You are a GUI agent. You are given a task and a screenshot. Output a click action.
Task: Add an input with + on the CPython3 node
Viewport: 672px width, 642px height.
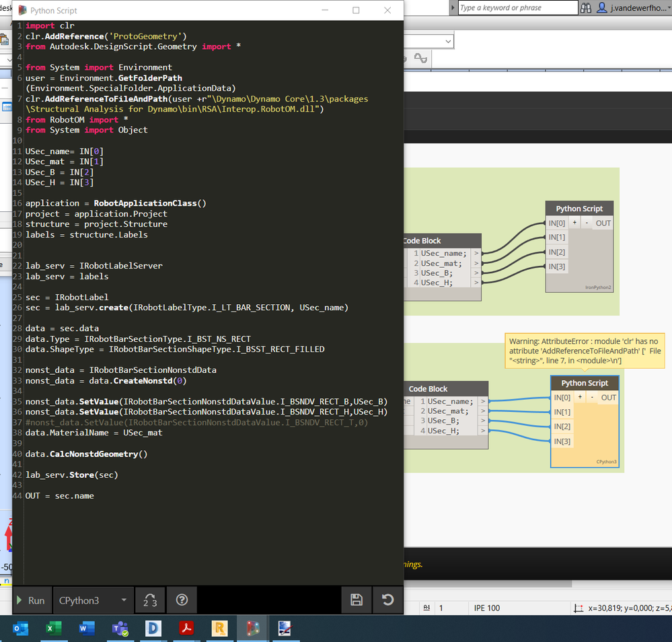[580, 397]
